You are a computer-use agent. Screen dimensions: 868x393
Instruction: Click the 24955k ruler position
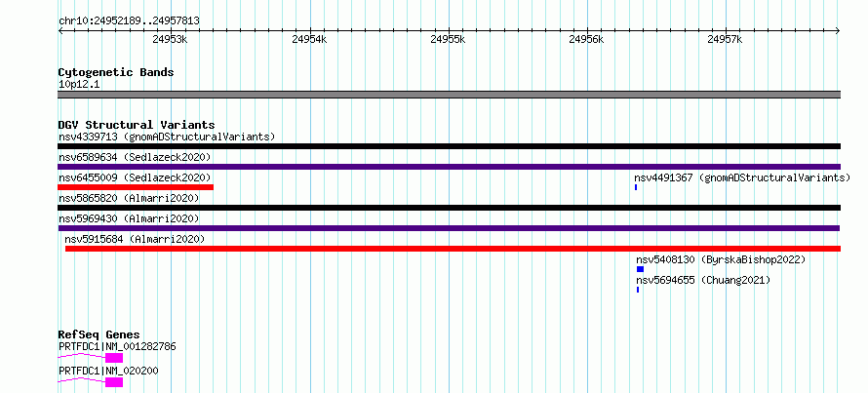tap(448, 39)
